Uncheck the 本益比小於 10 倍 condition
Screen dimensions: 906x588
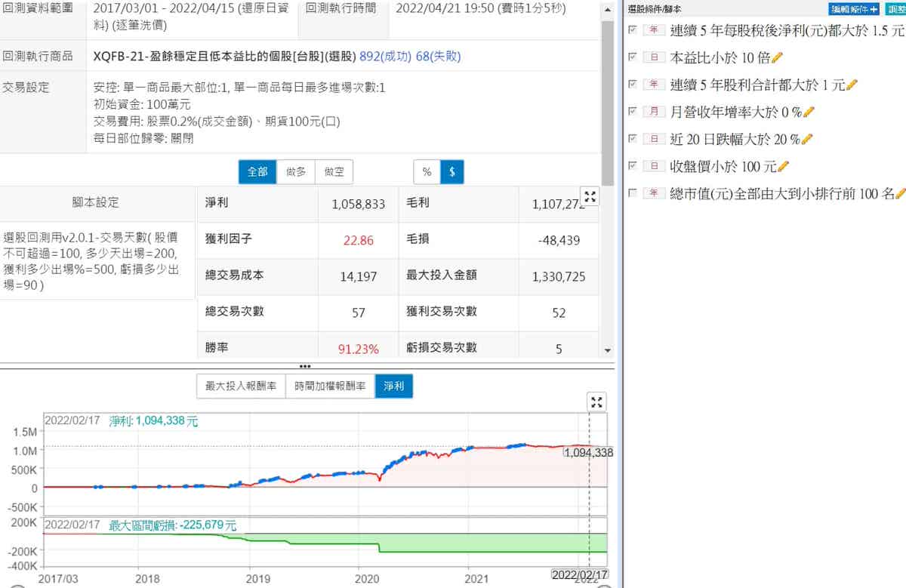[x=633, y=57]
